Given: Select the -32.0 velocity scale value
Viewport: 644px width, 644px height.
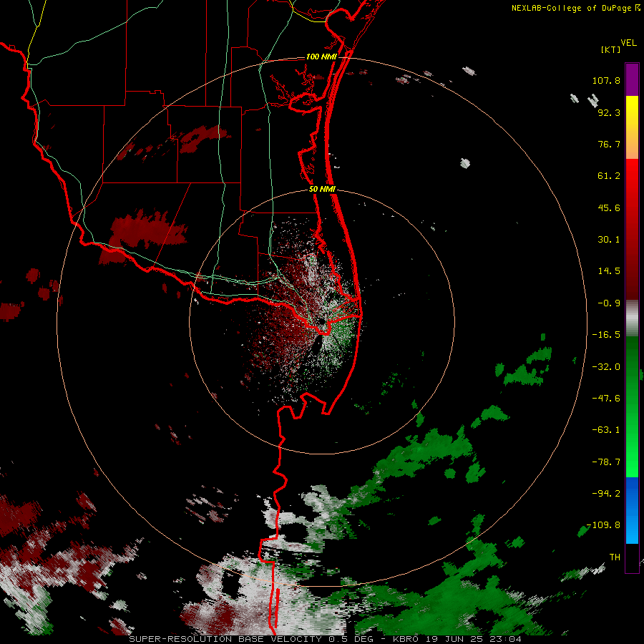Looking at the screenshot, I should [x=606, y=367].
